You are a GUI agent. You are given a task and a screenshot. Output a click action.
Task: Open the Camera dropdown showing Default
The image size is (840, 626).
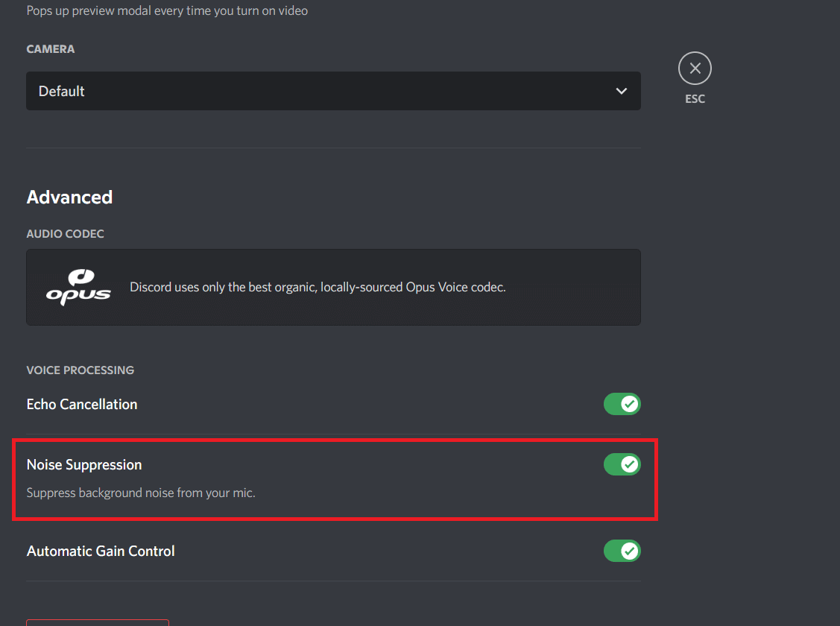click(x=333, y=91)
